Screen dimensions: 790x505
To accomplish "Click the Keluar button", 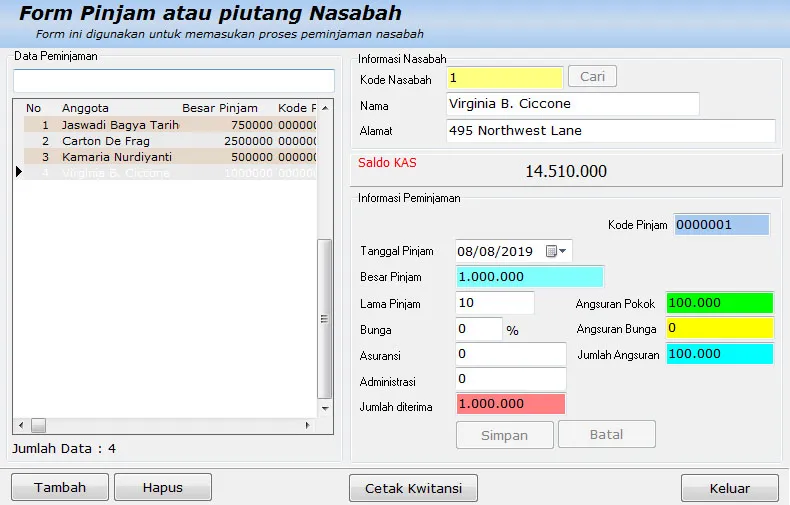I will (730, 488).
